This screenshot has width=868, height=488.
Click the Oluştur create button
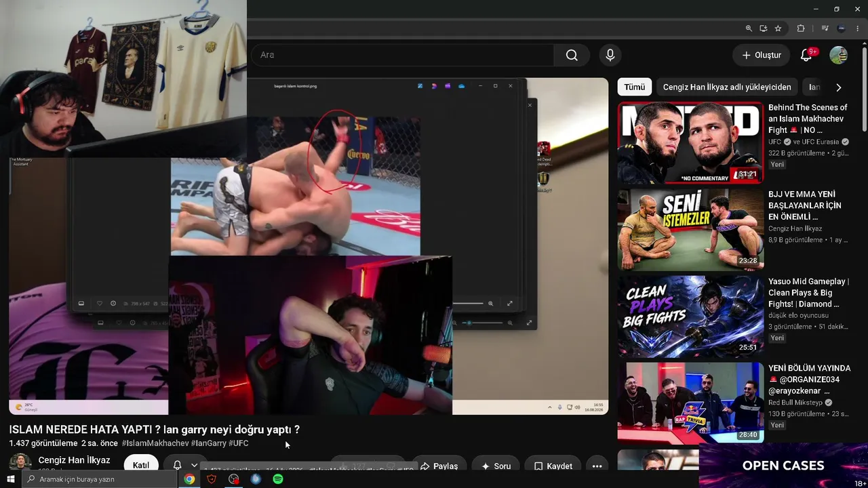(762, 55)
